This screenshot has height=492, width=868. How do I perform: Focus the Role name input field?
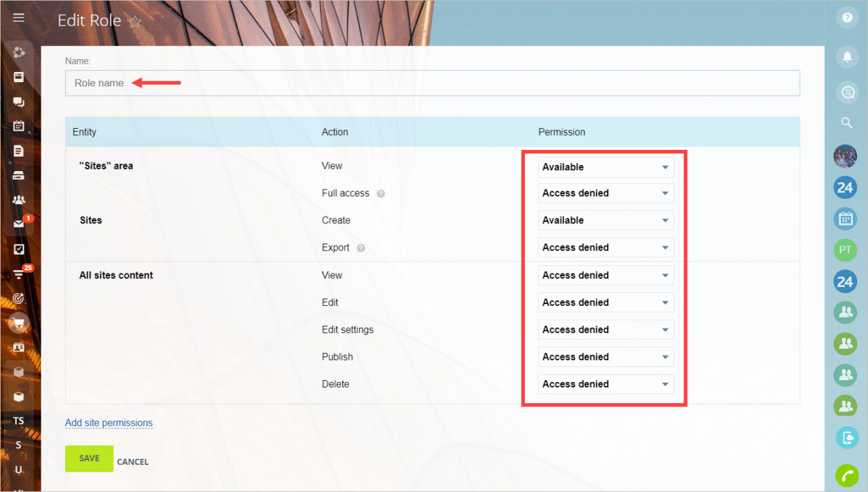point(433,83)
